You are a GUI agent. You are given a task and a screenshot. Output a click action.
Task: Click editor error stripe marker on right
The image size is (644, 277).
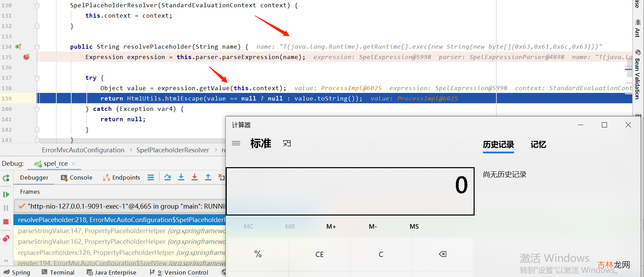click(x=629, y=69)
